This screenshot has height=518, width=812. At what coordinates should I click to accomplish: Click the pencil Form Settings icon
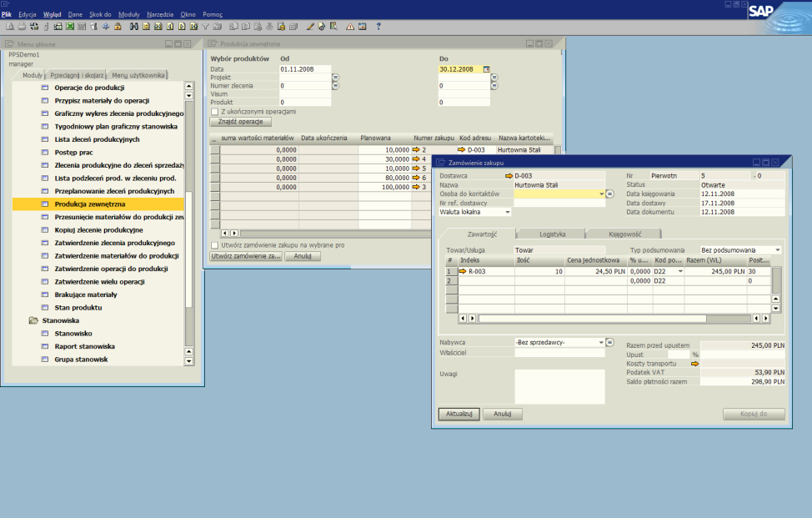click(309, 27)
